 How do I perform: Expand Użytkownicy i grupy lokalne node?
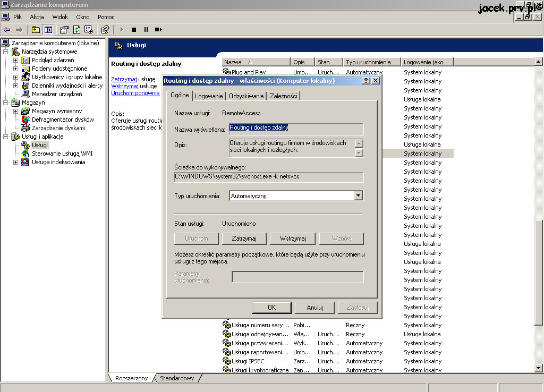15,77
